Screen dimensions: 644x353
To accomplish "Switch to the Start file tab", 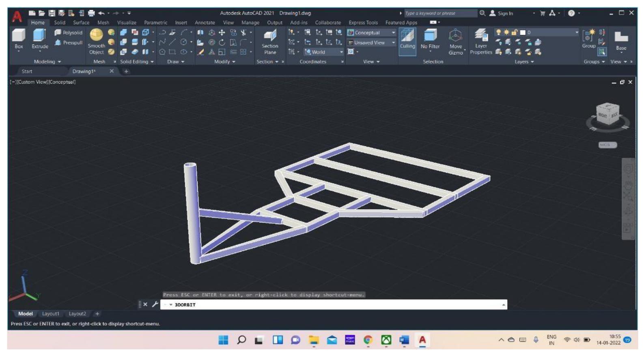I will click(27, 71).
